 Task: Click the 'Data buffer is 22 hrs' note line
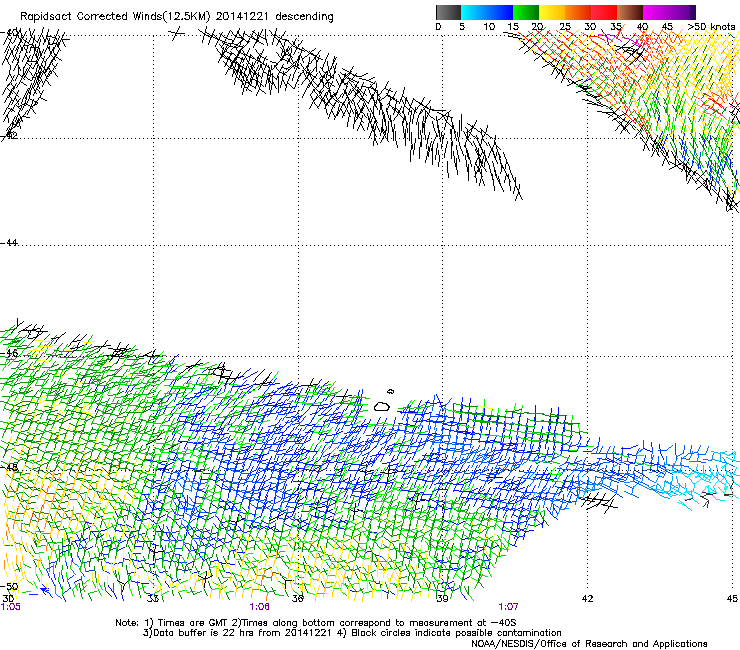(352, 633)
